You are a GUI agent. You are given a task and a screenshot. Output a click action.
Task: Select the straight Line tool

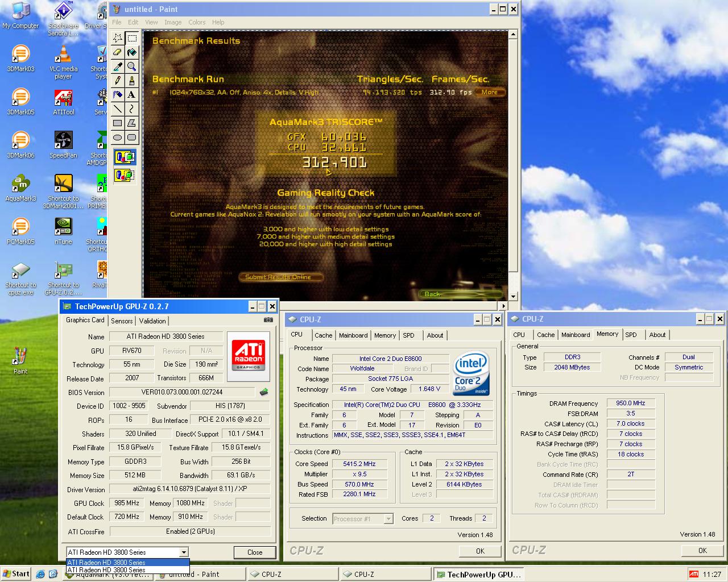point(118,109)
